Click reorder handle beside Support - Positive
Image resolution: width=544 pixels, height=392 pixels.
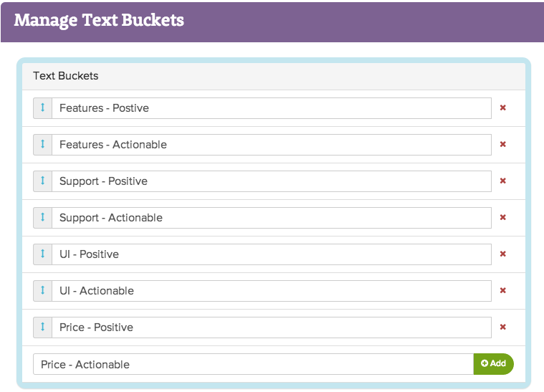[42, 181]
